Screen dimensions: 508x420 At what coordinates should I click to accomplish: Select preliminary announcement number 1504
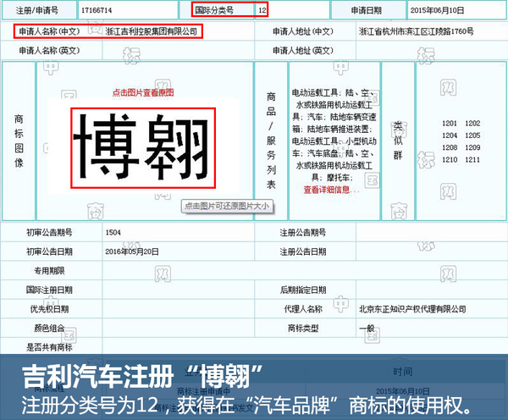click(x=113, y=231)
